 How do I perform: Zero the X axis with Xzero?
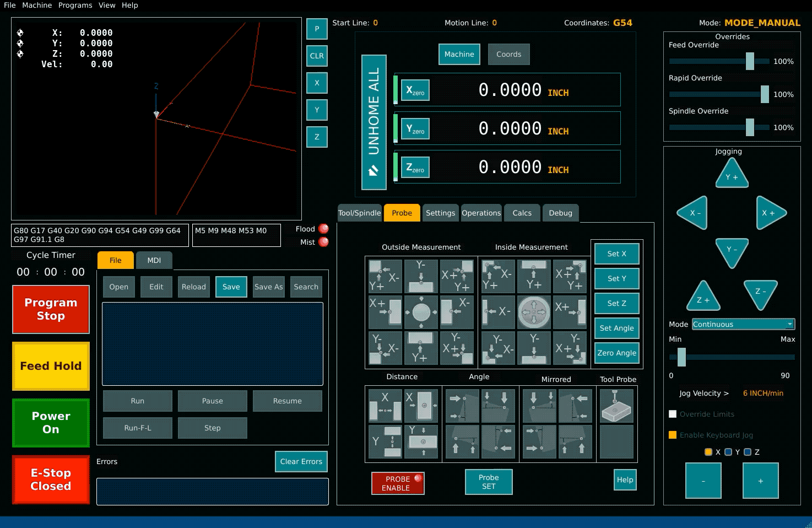415,90
